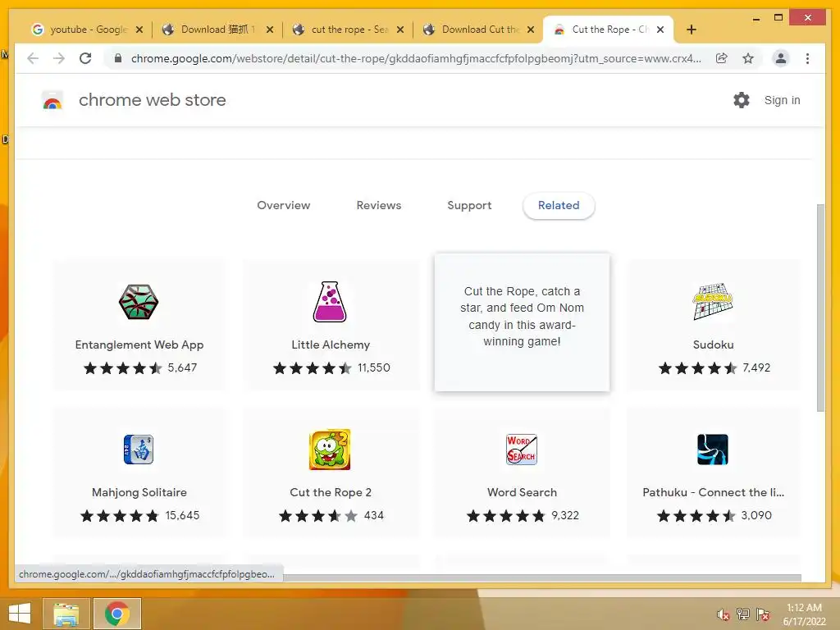
Task: Click the Mahjong Solitaire tile icon
Action: coord(139,450)
